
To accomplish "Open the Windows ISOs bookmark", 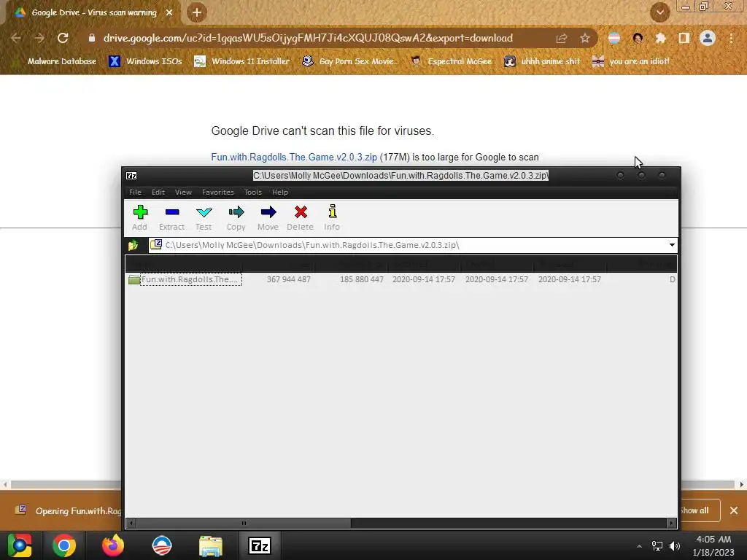I will pos(145,61).
